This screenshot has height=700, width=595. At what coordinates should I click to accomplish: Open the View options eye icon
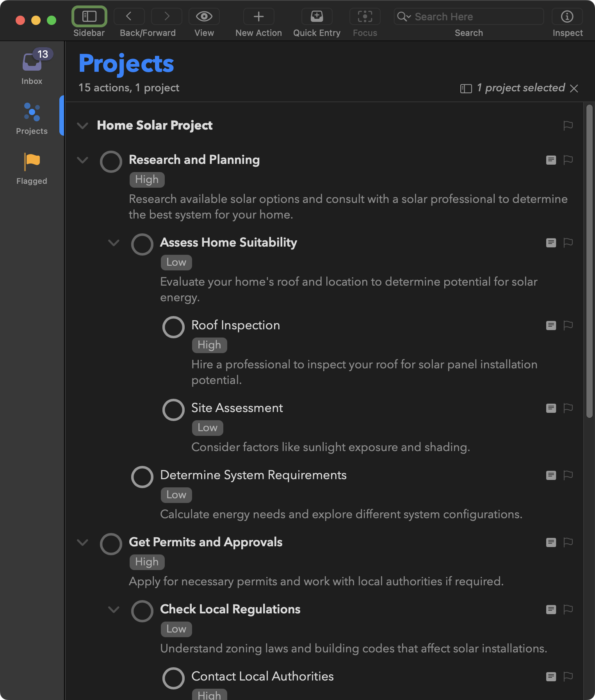tap(204, 17)
